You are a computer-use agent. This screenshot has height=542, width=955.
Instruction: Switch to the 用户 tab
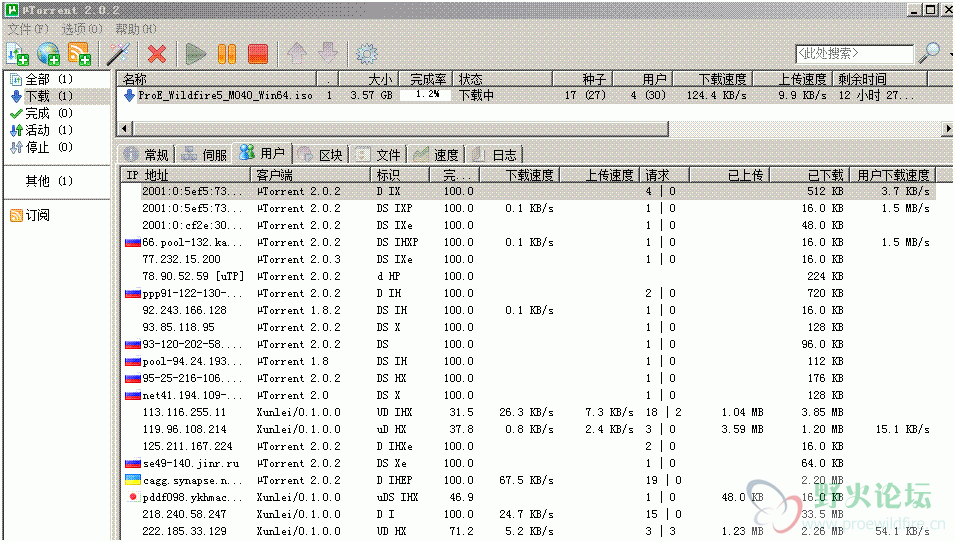coord(263,153)
